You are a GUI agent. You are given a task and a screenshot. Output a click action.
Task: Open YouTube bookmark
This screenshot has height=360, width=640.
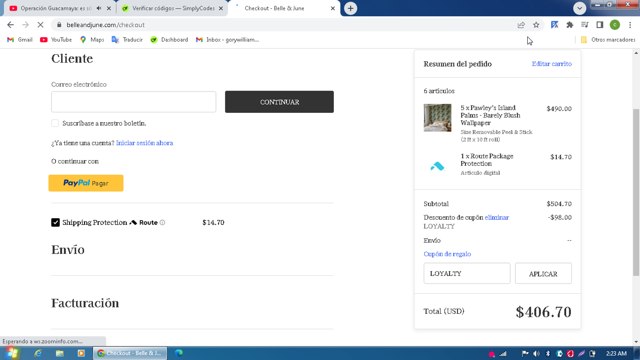(x=56, y=40)
